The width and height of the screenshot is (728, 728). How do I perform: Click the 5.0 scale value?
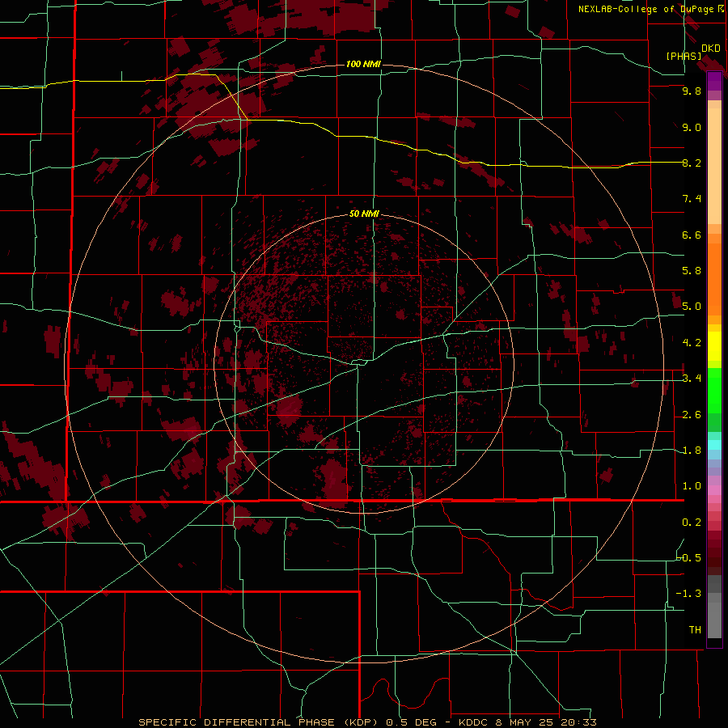(692, 307)
